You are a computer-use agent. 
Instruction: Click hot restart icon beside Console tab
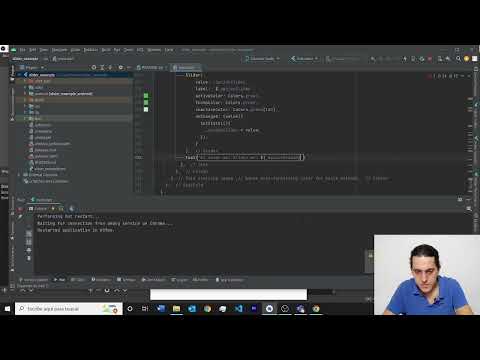pyautogui.click(x=61, y=209)
